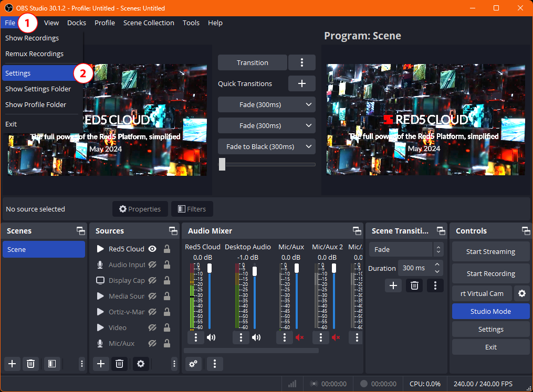The height and width of the screenshot is (392, 533).
Task: Add a quick transition with the plus button
Action: point(302,83)
